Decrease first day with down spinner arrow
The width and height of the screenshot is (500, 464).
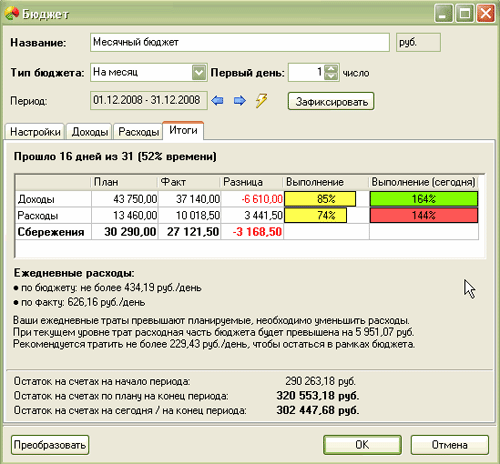[x=331, y=77]
